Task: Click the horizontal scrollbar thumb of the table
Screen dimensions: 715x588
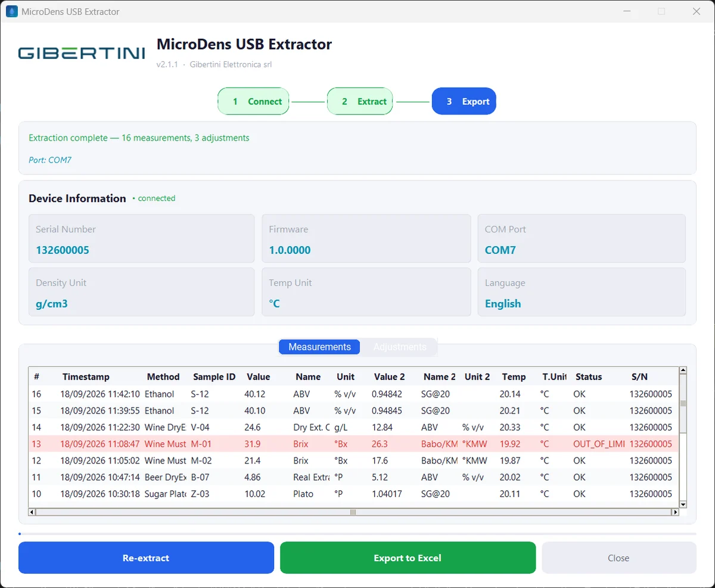Action: (x=353, y=512)
